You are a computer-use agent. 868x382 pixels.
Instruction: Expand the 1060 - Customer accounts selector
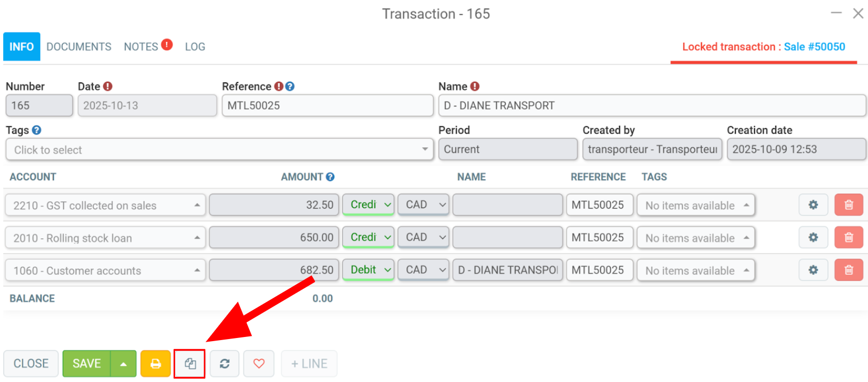pyautogui.click(x=105, y=270)
